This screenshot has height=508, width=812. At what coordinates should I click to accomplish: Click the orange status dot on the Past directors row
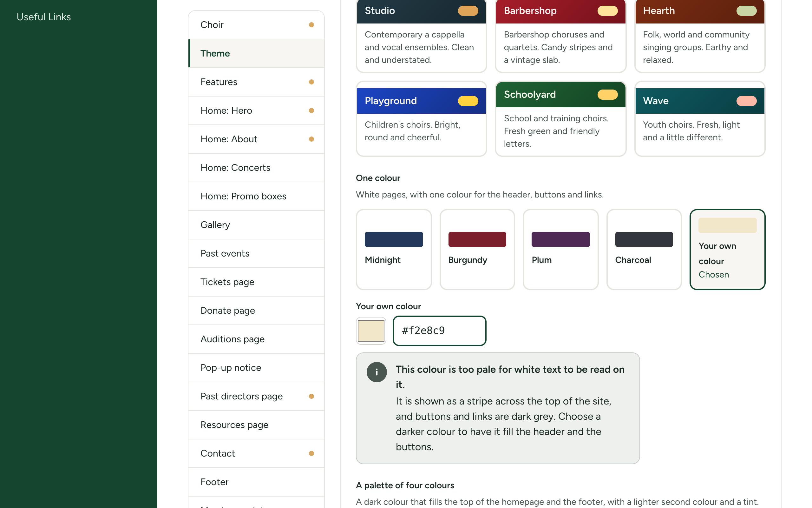311,396
